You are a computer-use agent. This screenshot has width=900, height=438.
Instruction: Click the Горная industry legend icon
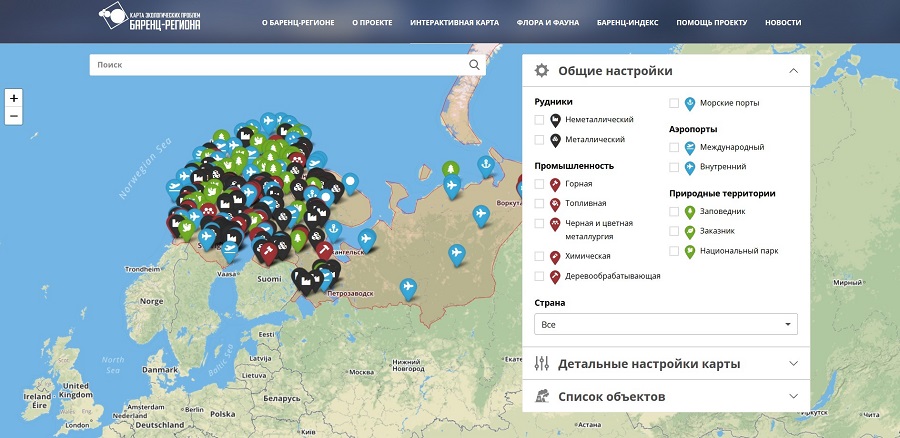pyautogui.click(x=555, y=185)
